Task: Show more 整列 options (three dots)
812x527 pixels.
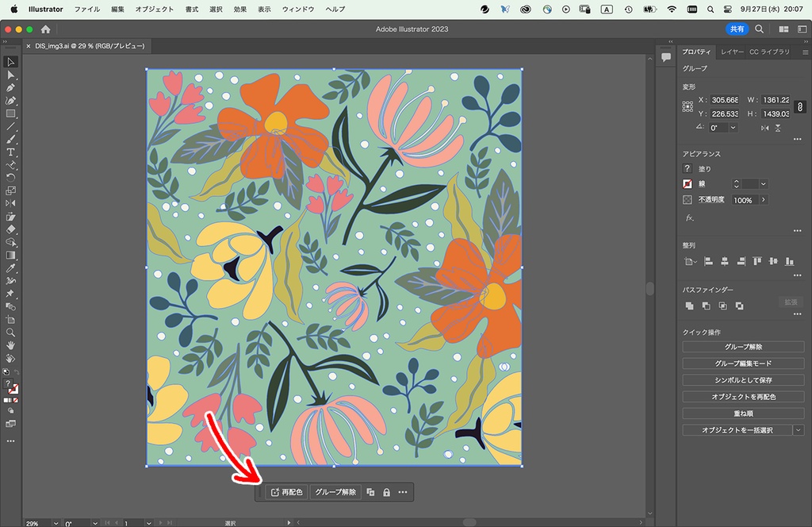Action: (798, 275)
